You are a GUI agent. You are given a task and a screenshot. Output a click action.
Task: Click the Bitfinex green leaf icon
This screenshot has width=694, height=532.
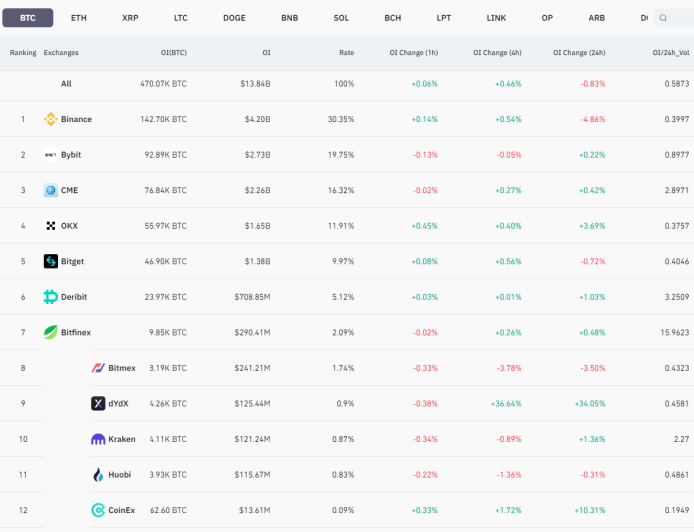50,332
